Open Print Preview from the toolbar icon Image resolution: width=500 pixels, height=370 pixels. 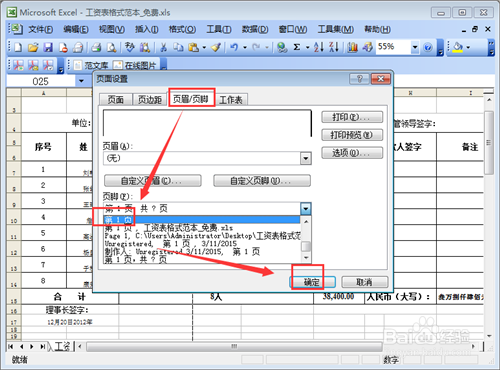pos(111,48)
